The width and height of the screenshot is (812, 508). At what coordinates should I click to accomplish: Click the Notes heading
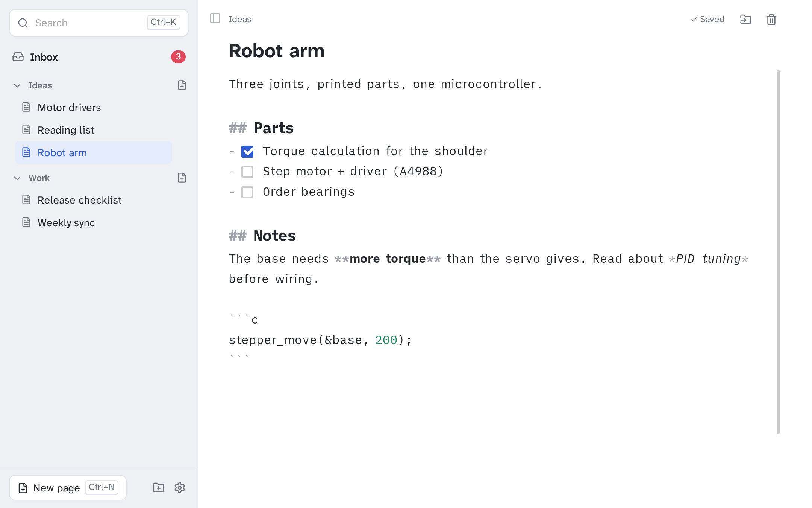pos(274,236)
